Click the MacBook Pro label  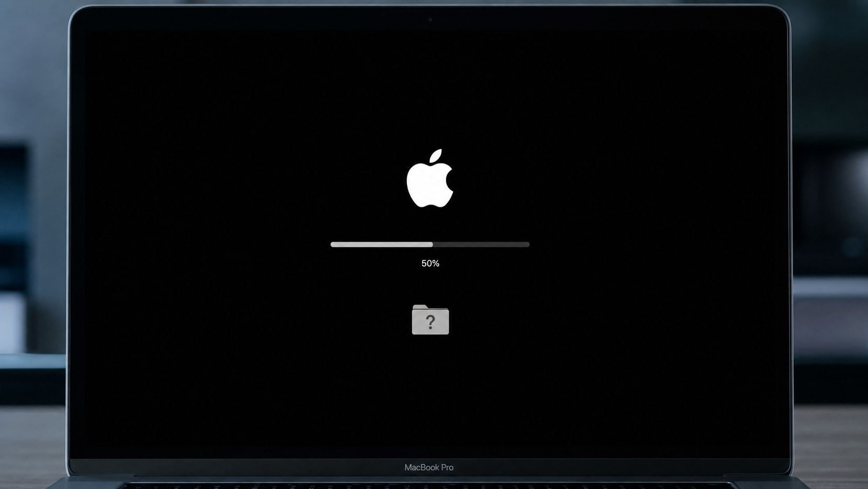pyautogui.click(x=429, y=467)
